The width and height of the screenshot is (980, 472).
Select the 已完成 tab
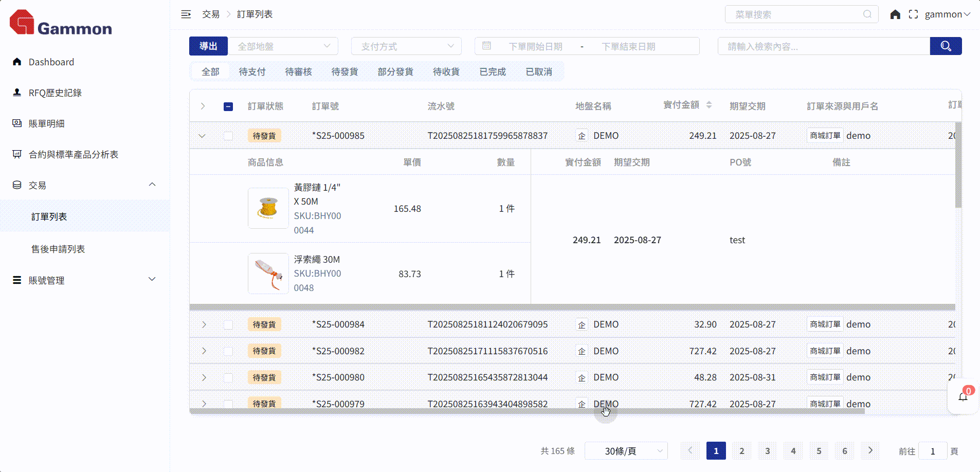tap(493, 72)
